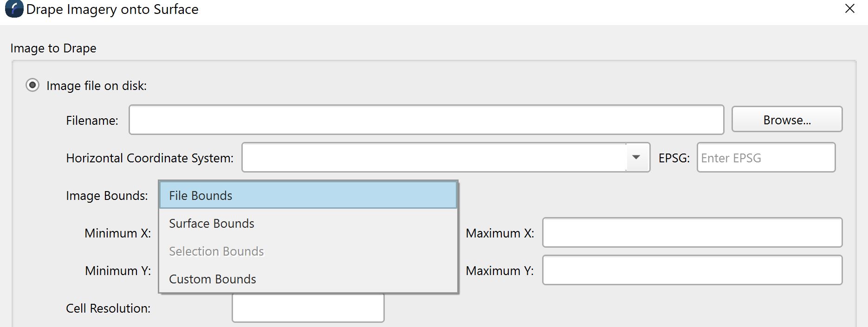This screenshot has width=868, height=327.
Task: Click the Minimum X label
Action: click(117, 233)
